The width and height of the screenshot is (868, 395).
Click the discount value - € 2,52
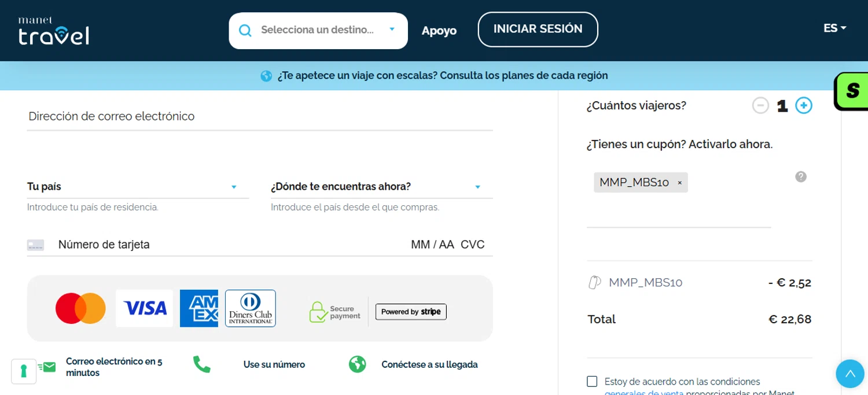click(790, 283)
